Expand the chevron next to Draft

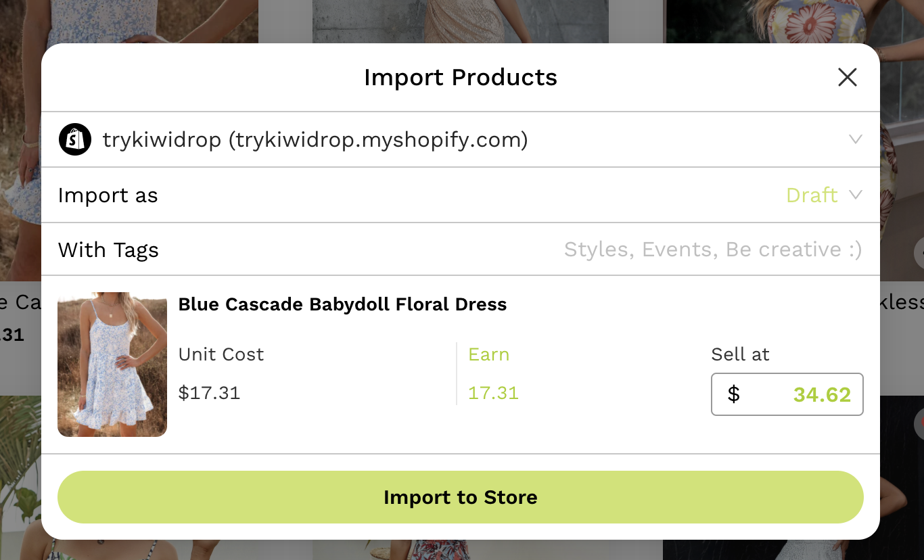856,195
